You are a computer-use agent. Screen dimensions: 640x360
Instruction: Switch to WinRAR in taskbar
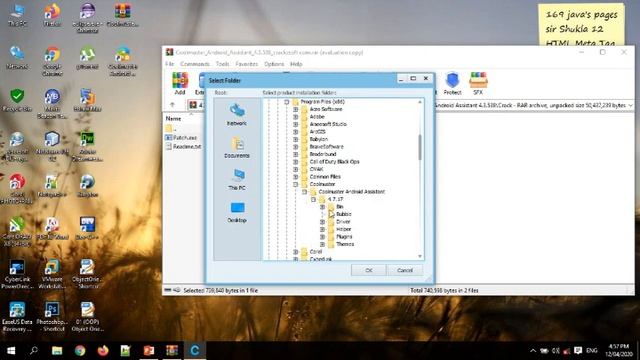172,351
